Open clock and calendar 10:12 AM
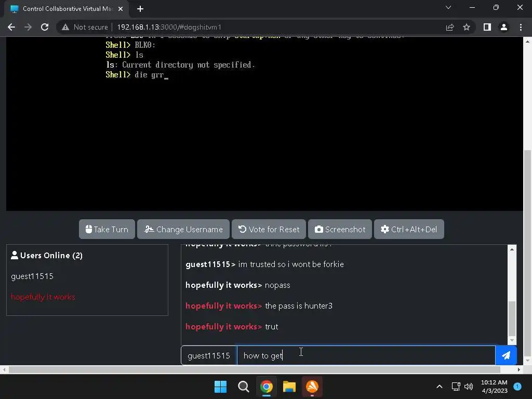Image resolution: width=532 pixels, height=399 pixels. 494,387
